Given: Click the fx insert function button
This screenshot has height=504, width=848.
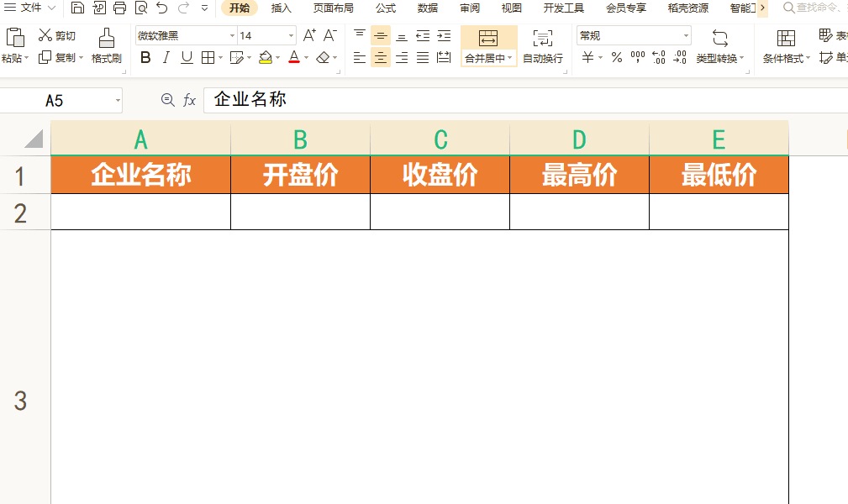Looking at the screenshot, I should click(189, 100).
